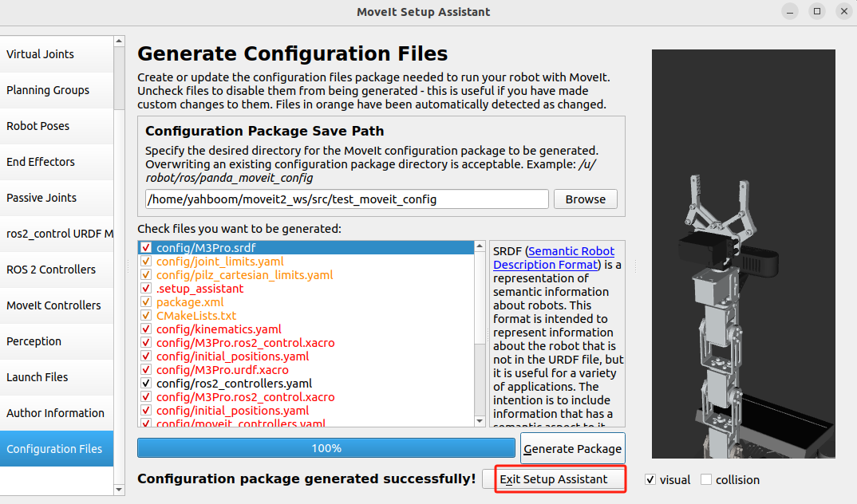Click the Generate Package button
This screenshot has height=504, width=857.
coord(573,448)
